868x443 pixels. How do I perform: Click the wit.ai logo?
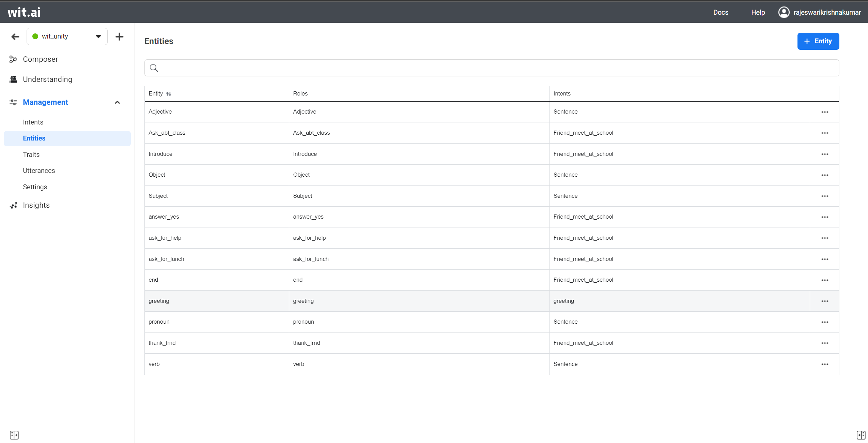tap(24, 12)
